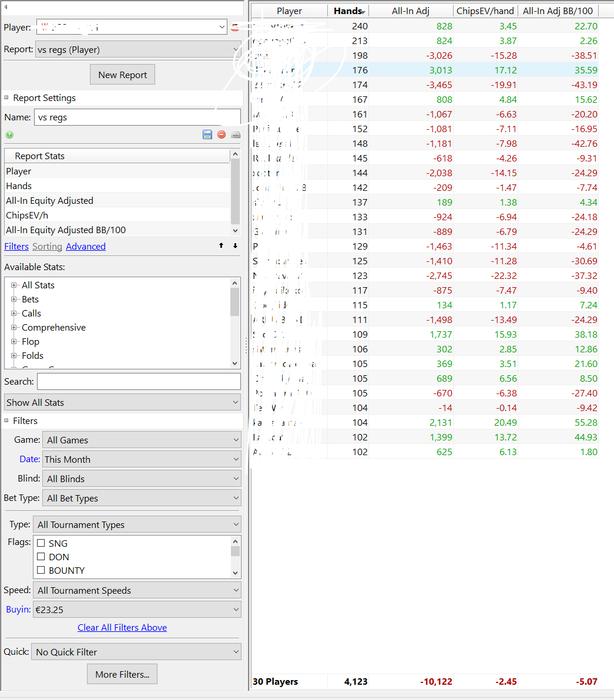Switch to the Filters tab link

tap(17, 246)
